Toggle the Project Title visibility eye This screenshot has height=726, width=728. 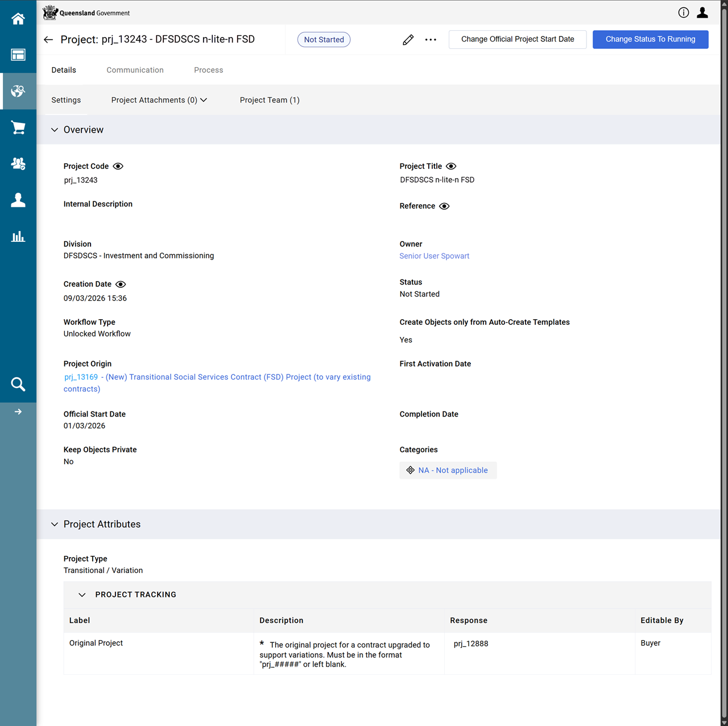[x=451, y=166]
